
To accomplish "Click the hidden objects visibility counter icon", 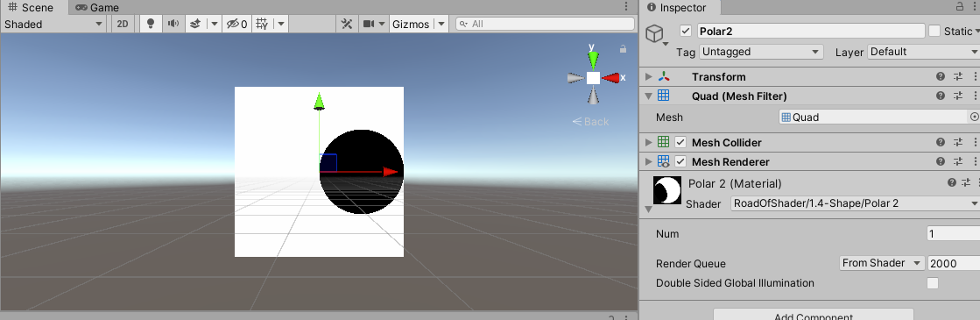I will [236, 24].
